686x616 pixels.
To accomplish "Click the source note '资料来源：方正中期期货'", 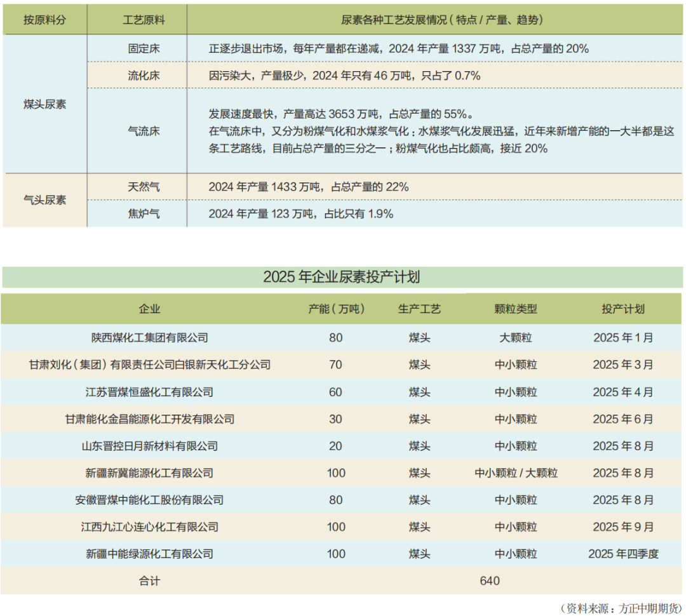I will click(x=622, y=608).
